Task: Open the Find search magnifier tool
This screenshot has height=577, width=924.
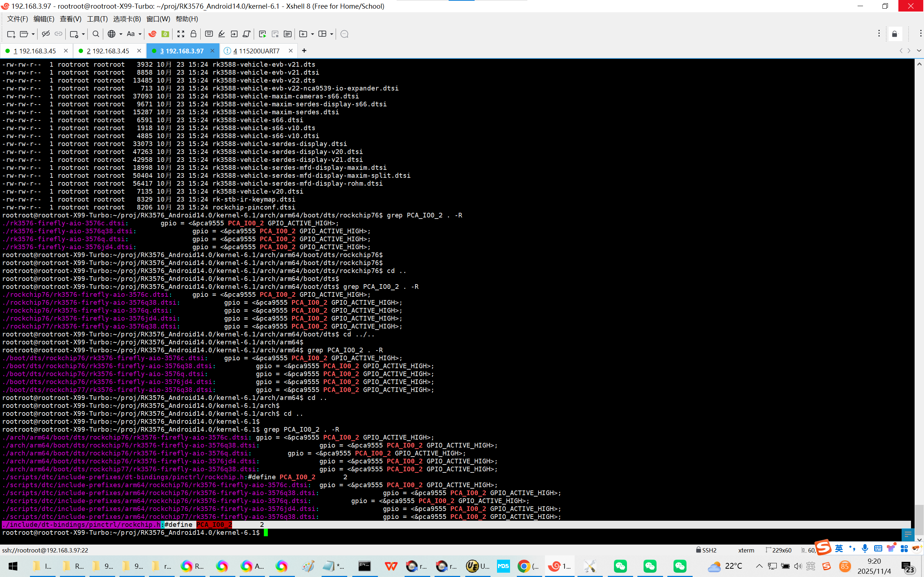Action: point(96,34)
